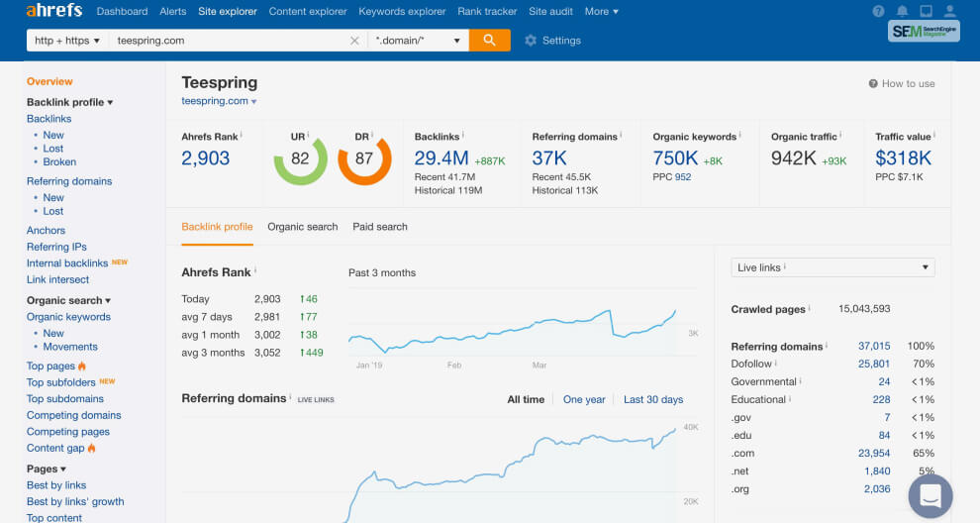Click the Settings gear icon

point(531,41)
